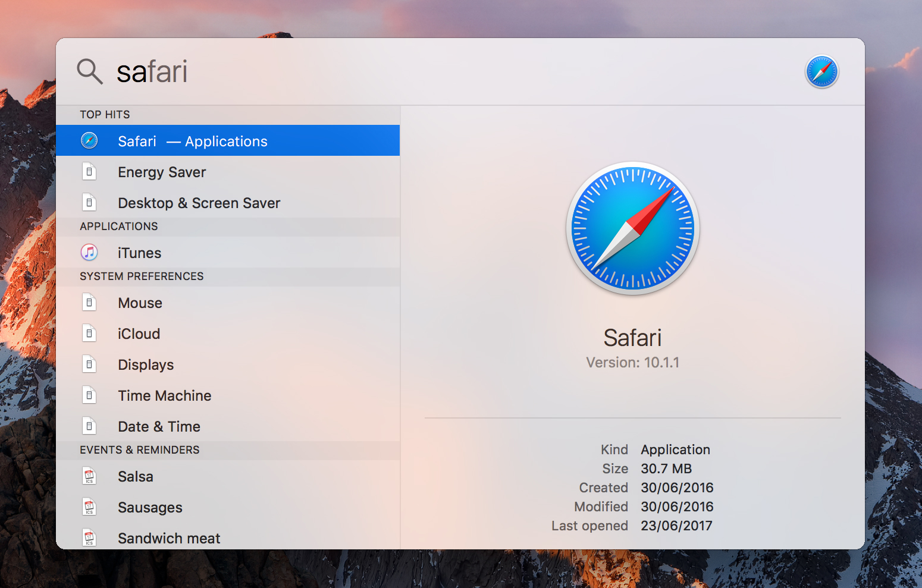Viewport: 922px width, 588px height.
Task: Click the Desktop & Screen Saver document icon
Action: [x=89, y=203]
